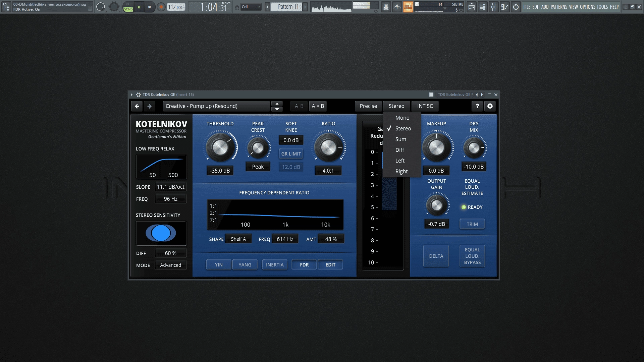Screen dimensions: 644x362
Task: Open the Kotelnikov settings gear
Action: pos(490,106)
